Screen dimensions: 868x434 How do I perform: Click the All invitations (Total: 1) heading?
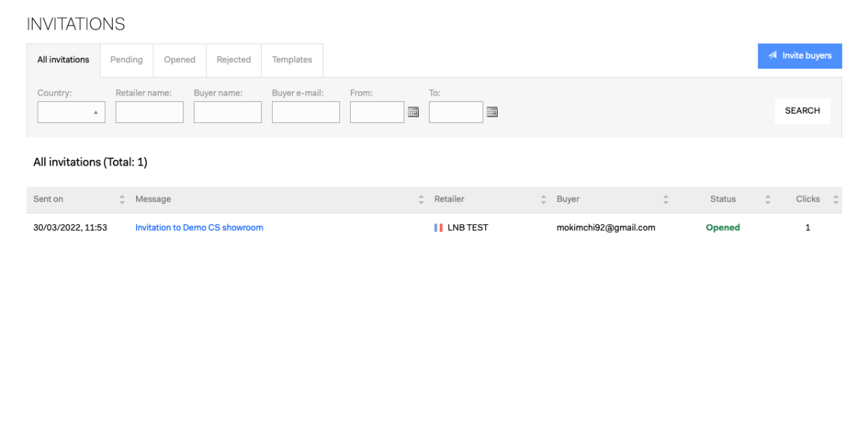(x=90, y=163)
